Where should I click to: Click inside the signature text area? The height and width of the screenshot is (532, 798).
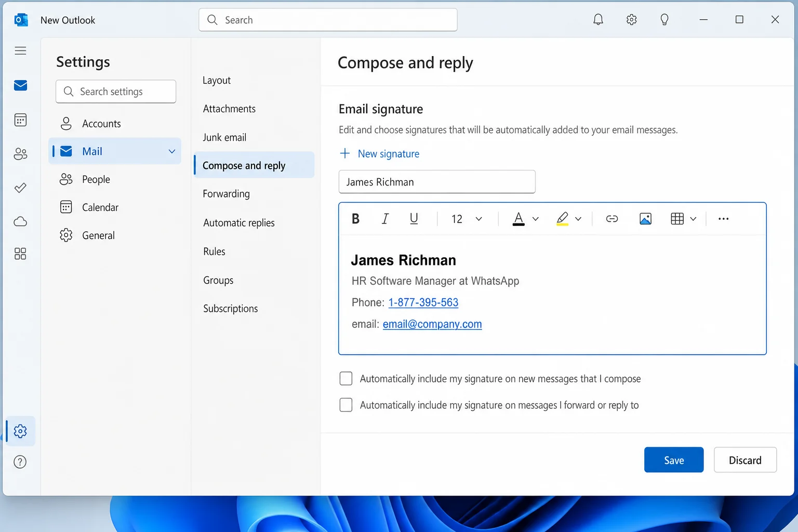tap(552, 295)
